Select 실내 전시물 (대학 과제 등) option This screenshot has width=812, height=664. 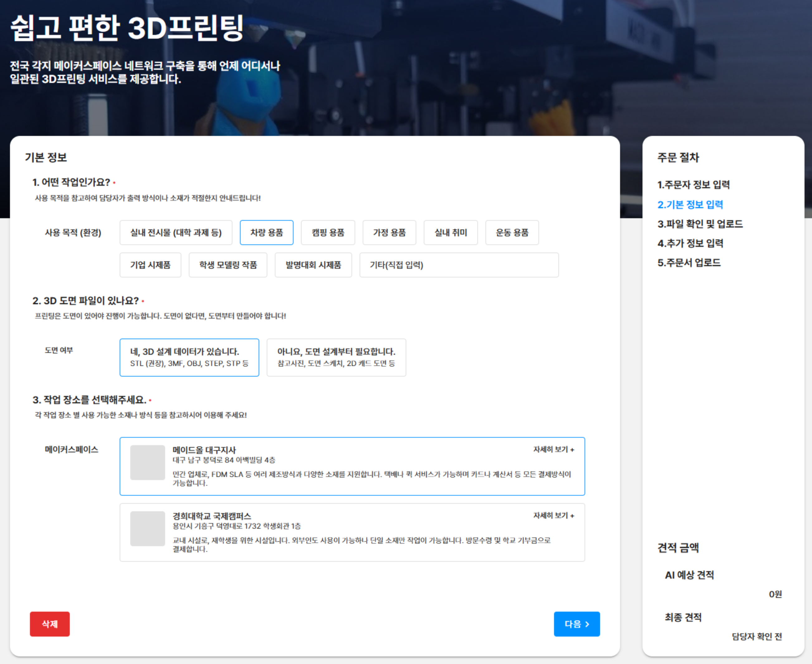[x=176, y=233]
